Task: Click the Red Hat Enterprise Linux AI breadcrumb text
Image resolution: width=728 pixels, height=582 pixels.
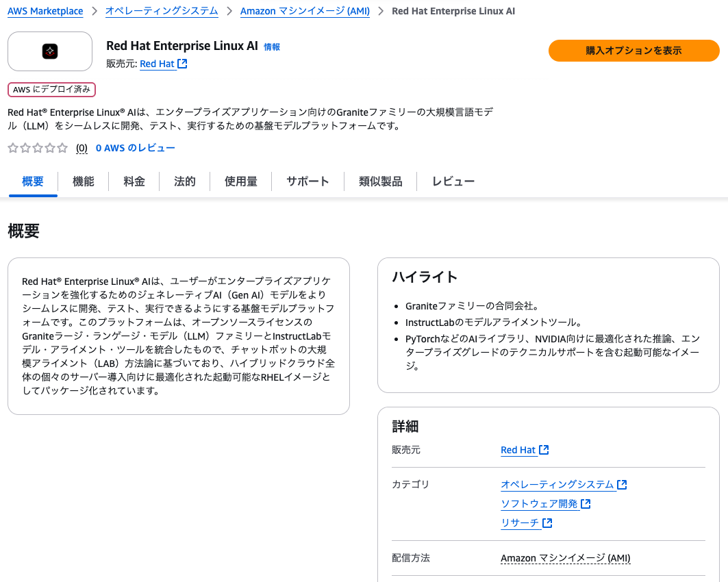Action: (x=453, y=11)
